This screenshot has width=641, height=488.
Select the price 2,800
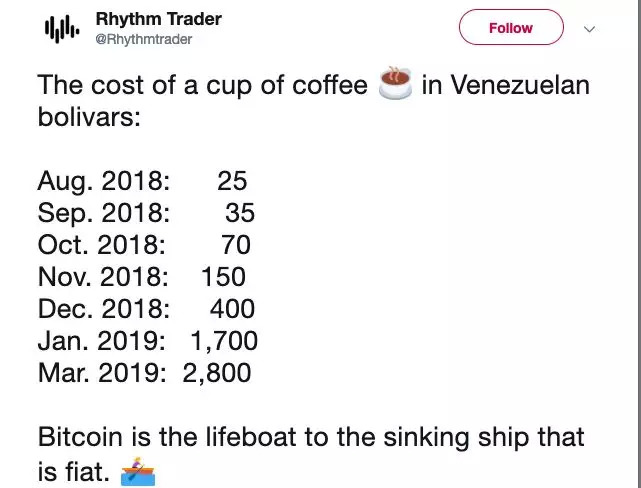coord(217,373)
